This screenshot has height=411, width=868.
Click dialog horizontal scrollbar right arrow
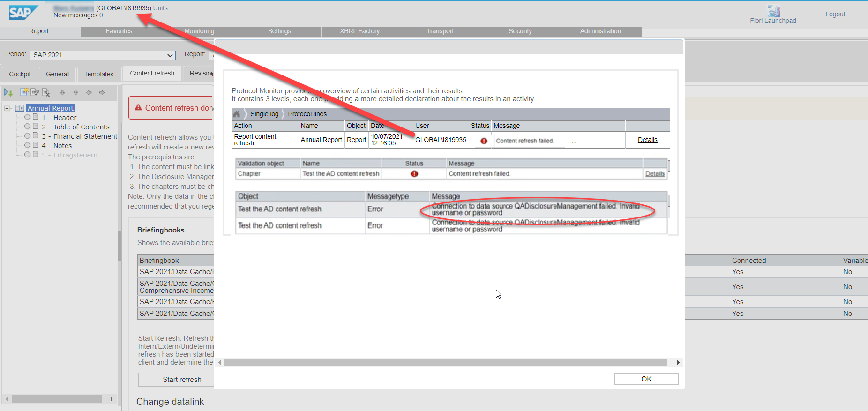(678, 362)
